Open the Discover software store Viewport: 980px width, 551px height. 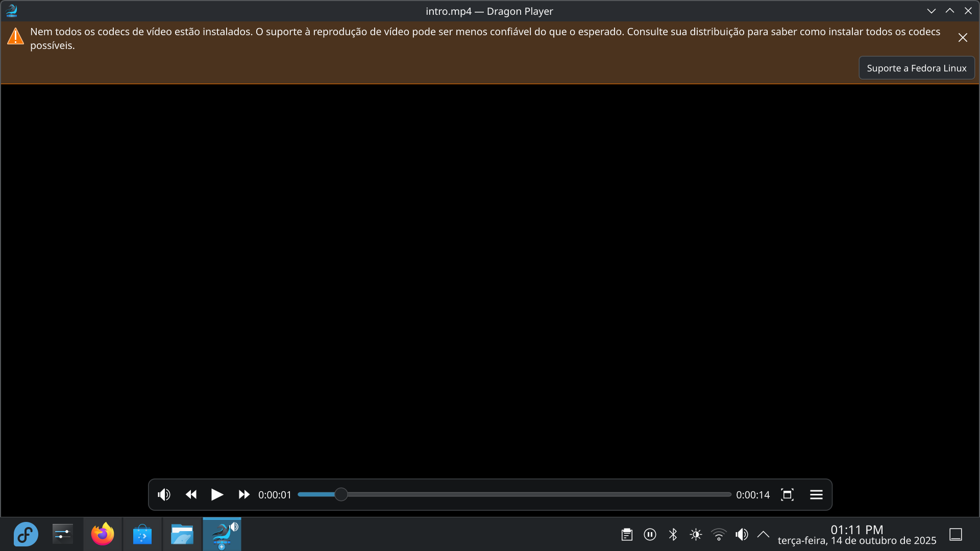coord(142,534)
